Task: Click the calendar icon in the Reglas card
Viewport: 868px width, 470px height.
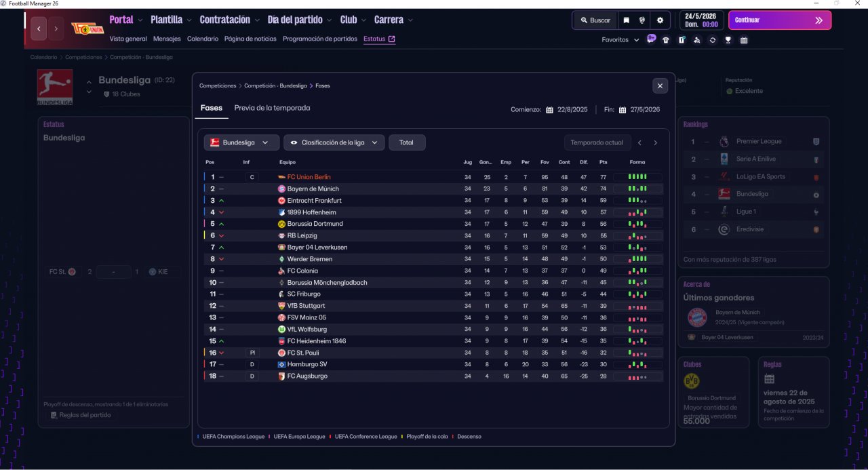Action: click(769, 379)
